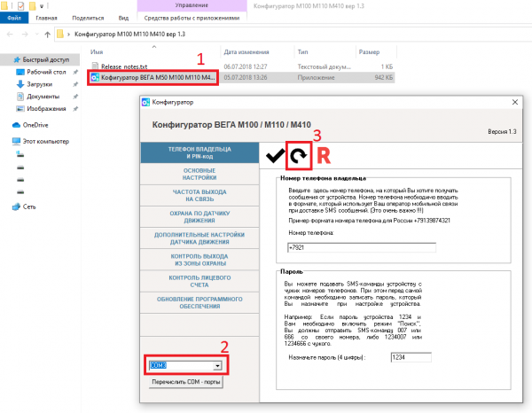Click the blue Загрузки arrow icon
This screenshot has height=413, width=532.
pyautogui.click(x=20, y=84)
